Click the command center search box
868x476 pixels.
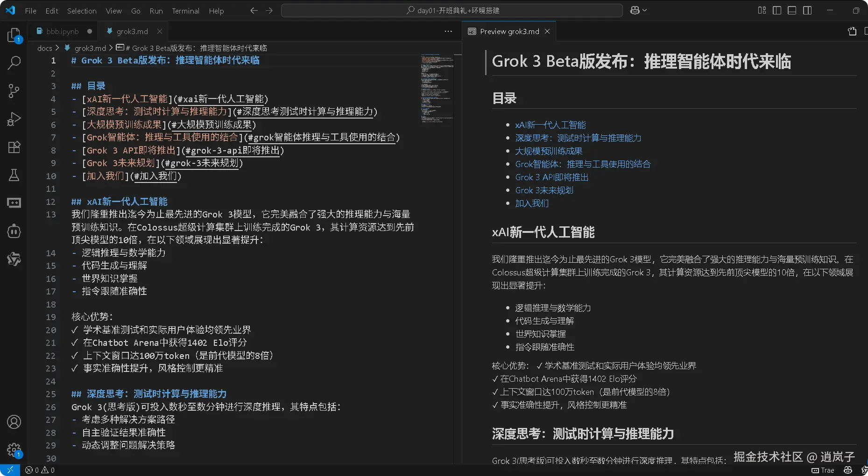[452, 10]
